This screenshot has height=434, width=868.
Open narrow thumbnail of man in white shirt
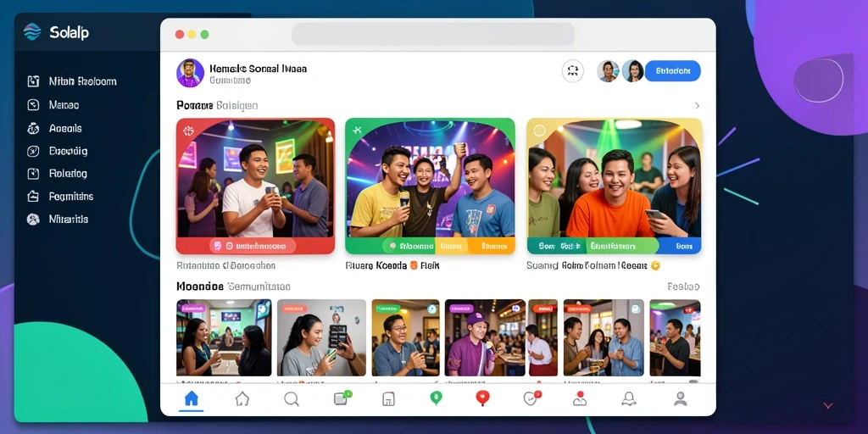(542, 337)
